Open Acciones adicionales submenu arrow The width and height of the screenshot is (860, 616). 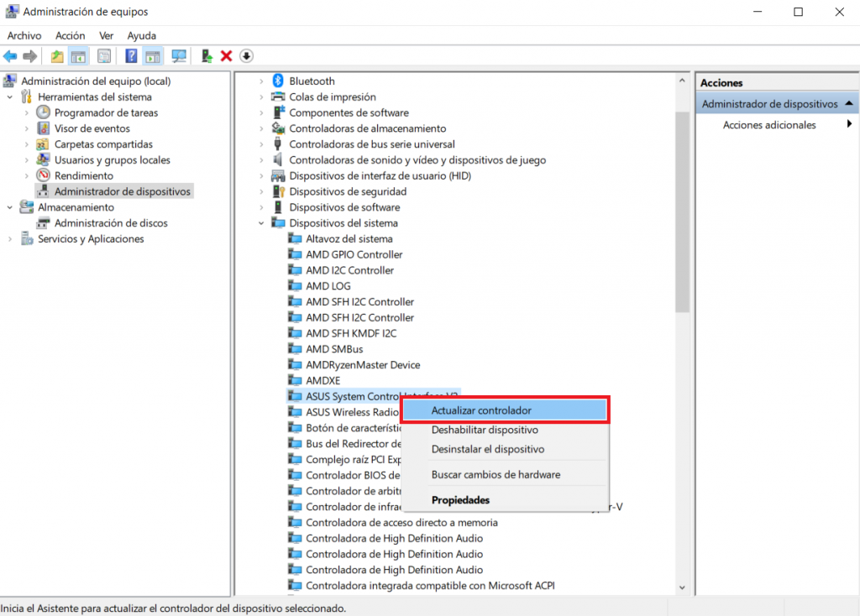(849, 125)
